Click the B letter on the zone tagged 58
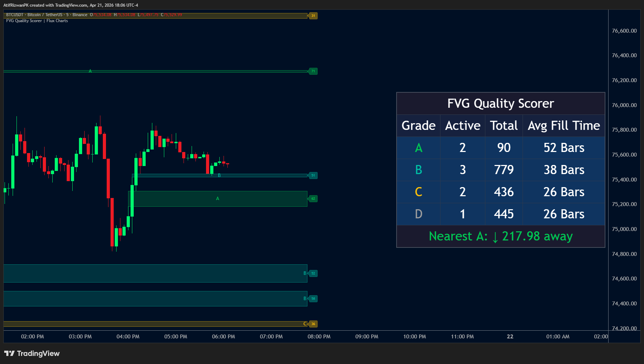Viewport: 644px width, 364px height. coord(305,299)
